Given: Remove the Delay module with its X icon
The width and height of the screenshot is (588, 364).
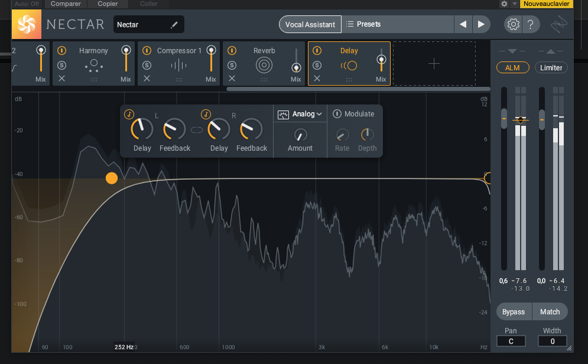Looking at the screenshot, I should [318, 78].
